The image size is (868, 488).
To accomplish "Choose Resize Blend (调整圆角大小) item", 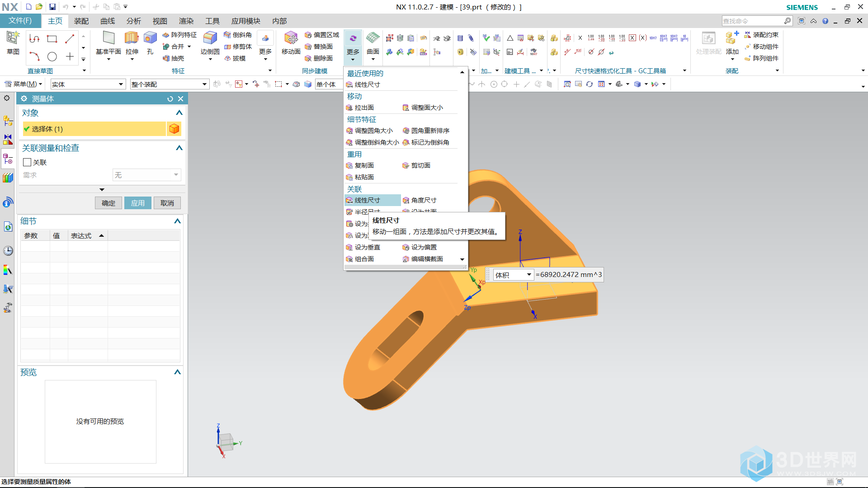I will point(369,131).
